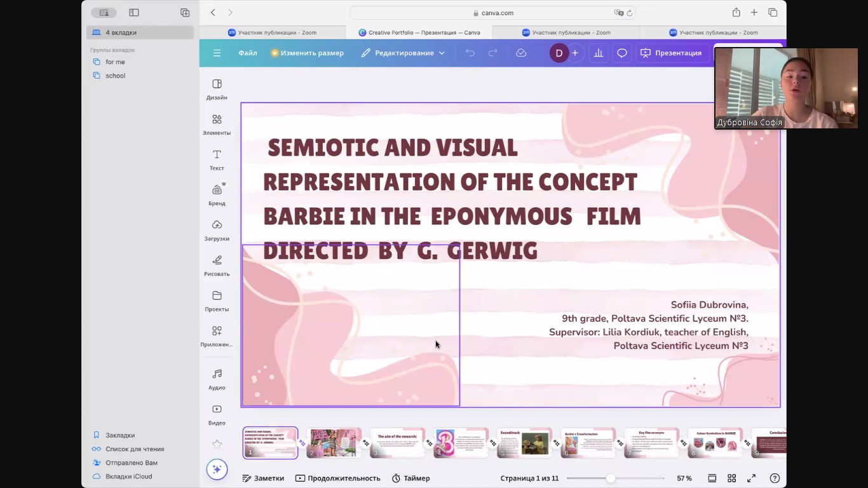Open the Заметки notes panel
This screenshot has width=868, height=488.
263,478
